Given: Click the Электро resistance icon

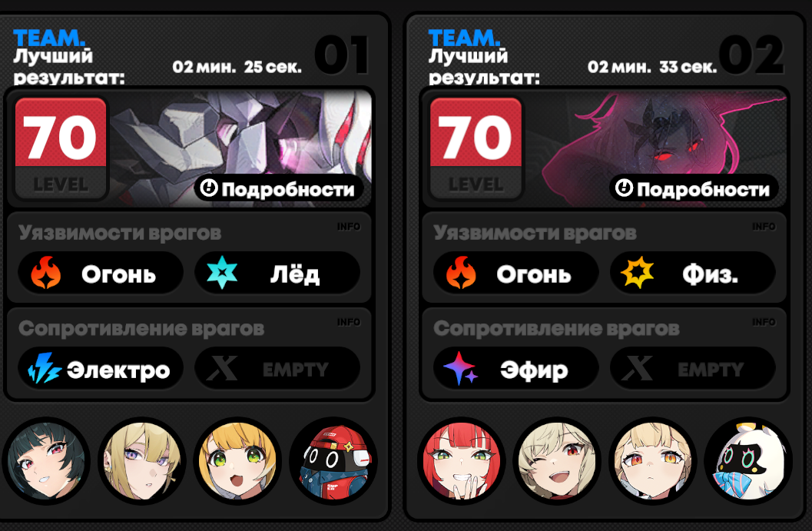Looking at the screenshot, I should click(x=44, y=368).
